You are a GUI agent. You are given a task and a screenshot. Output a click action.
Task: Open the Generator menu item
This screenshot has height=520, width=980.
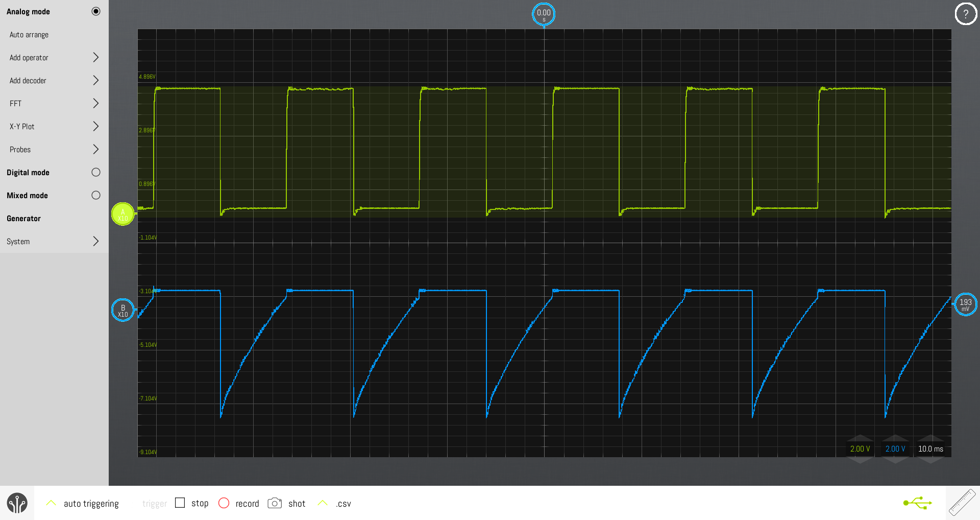click(24, 218)
